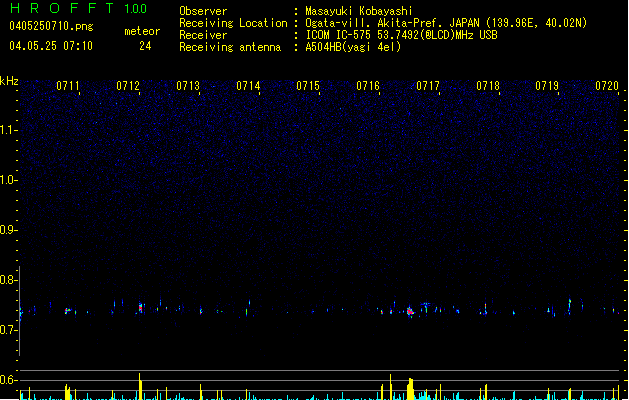The width and height of the screenshot is (629, 400).
Task: Click the 0714 time marker
Action: pyautogui.click(x=248, y=86)
